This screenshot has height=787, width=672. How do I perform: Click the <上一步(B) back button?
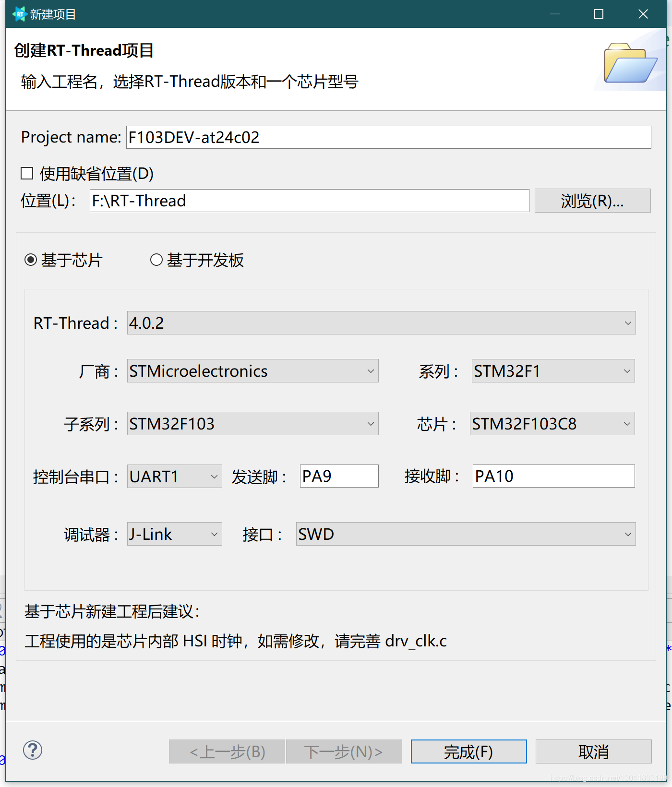point(227,751)
